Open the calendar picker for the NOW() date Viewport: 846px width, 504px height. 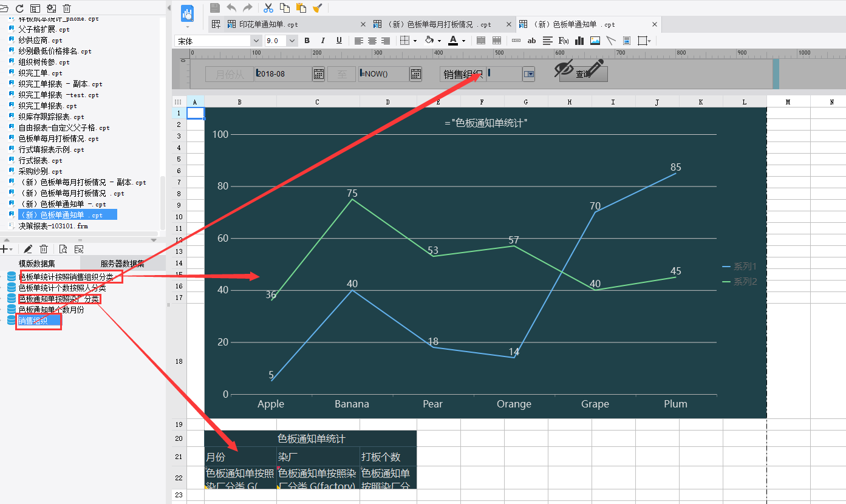(x=415, y=74)
